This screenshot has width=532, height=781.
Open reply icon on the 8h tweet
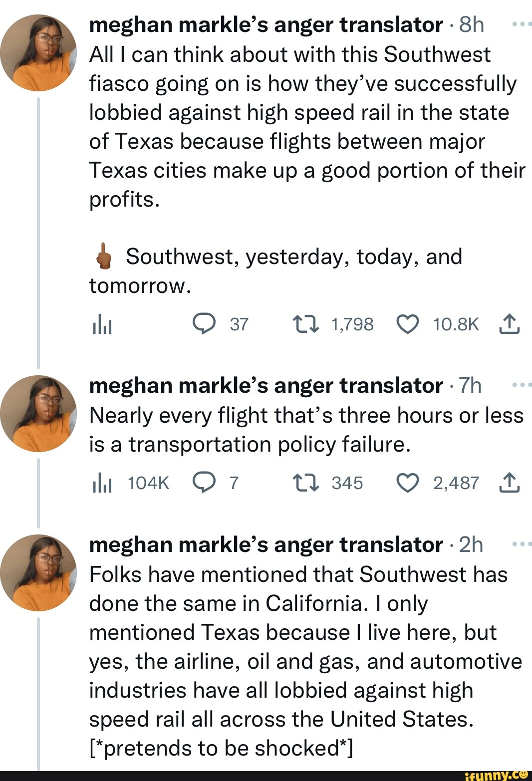click(204, 324)
